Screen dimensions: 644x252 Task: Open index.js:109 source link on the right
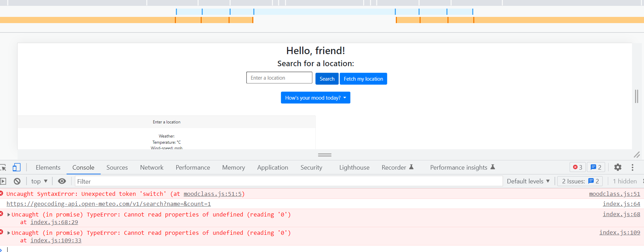pyautogui.click(x=620, y=232)
